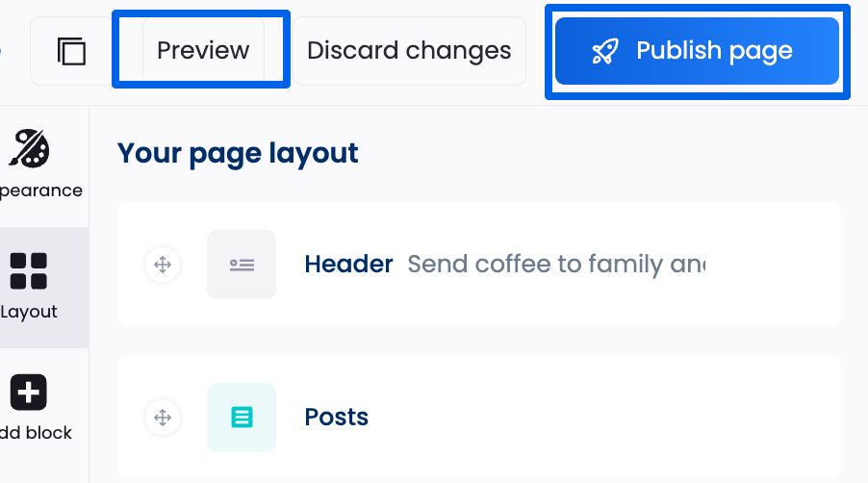Switch to the Layout sidebar label
This screenshot has height=483, width=868.
pyautogui.click(x=29, y=312)
